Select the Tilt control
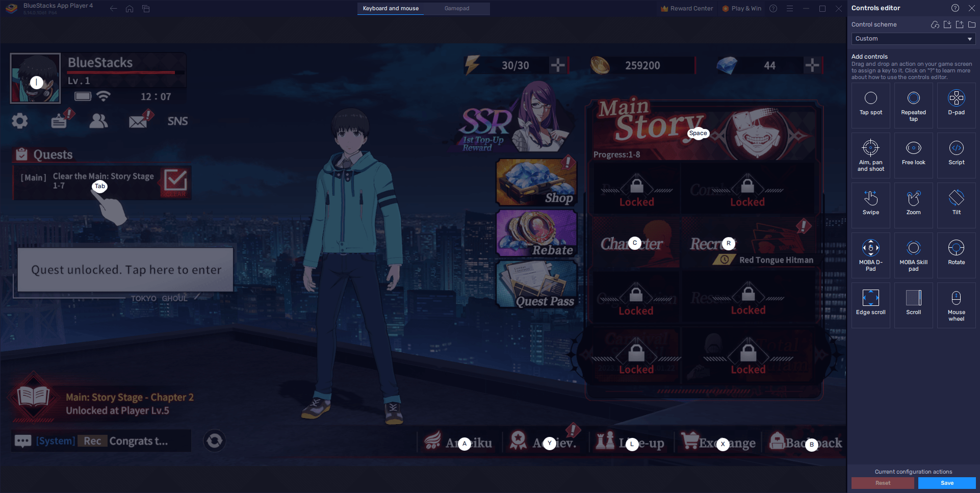 (956, 205)
